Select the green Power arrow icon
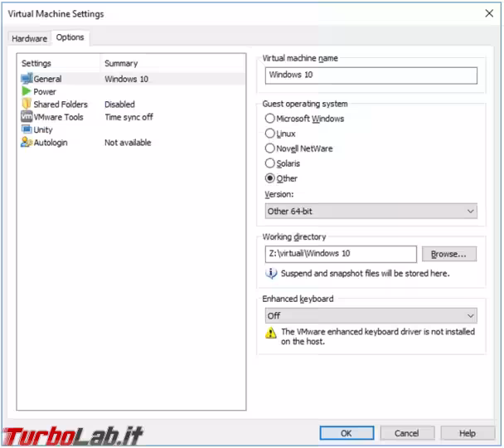 (27, 91)
